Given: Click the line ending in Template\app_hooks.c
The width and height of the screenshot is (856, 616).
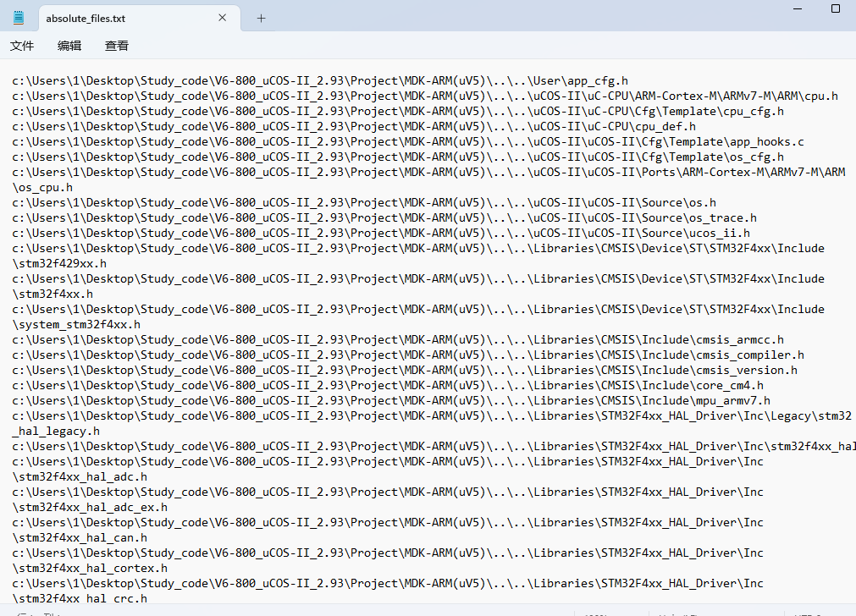Looking at the screenshot, I should (x=408, y=142).
